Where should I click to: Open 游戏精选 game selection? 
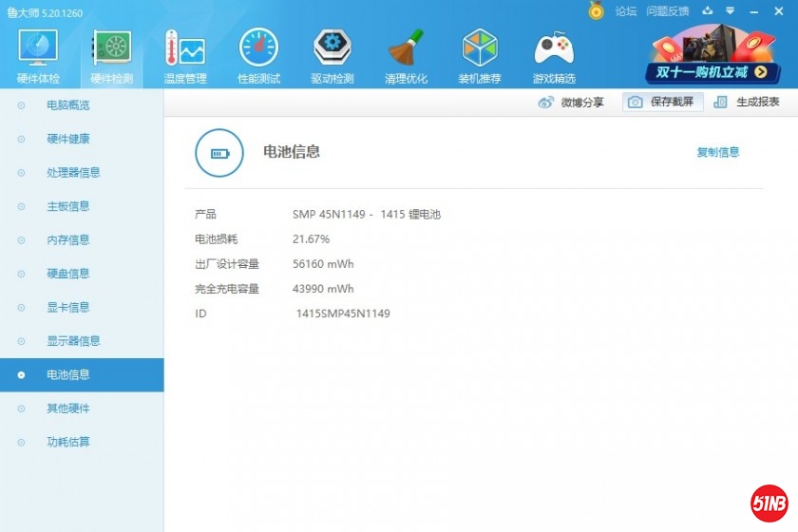554,56
